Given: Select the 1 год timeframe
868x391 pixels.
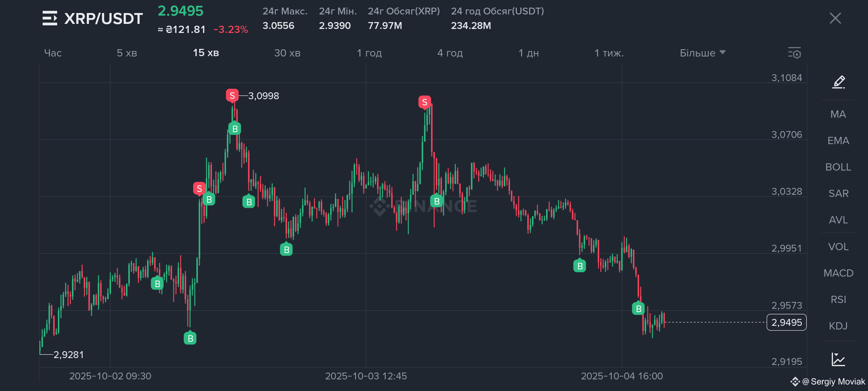Looking at the screenshot, I should (x=369, y=53).
